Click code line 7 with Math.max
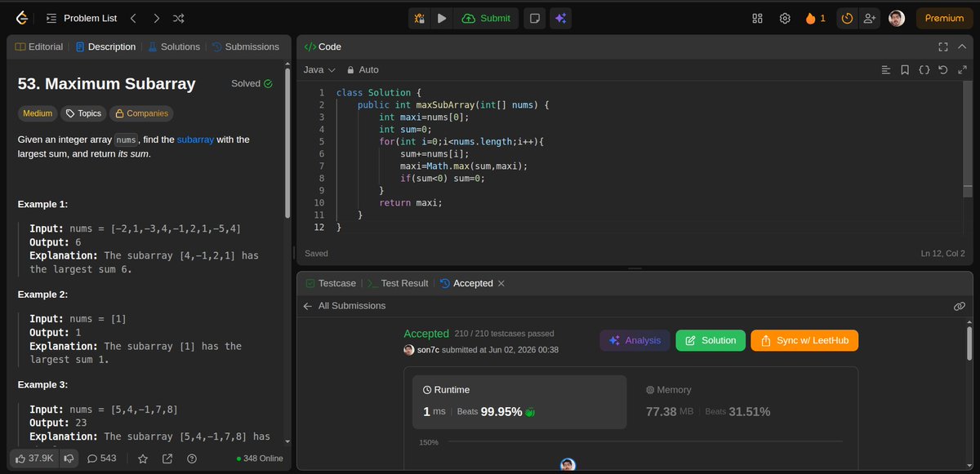The height and width of the screenshot is (474, 980). (x=464, y=166)
